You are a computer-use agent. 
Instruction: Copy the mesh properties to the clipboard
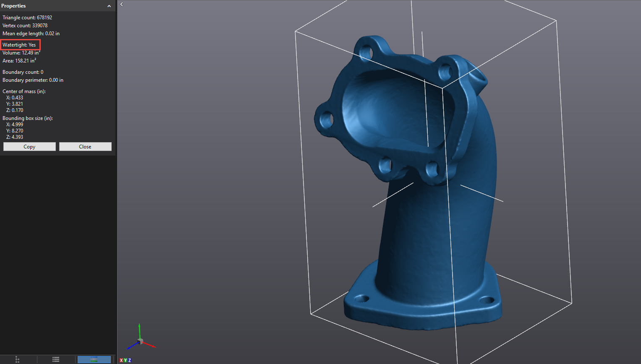(29, 146)
